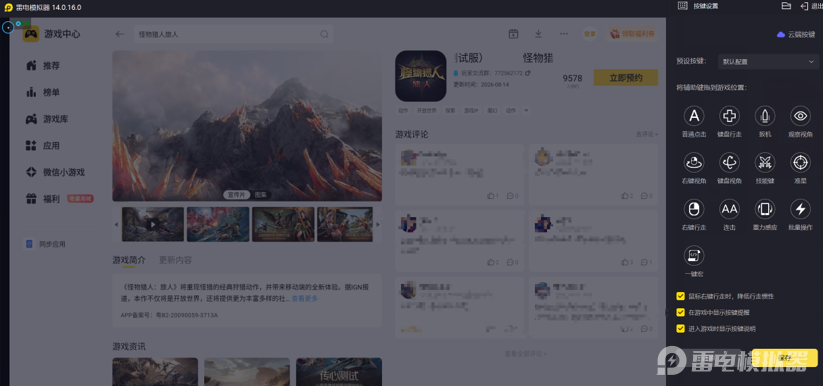The width and height of the screenshot is (823, 386).
Task: Click the 游戏中心 gamepad logo
Action: point(31,34)
